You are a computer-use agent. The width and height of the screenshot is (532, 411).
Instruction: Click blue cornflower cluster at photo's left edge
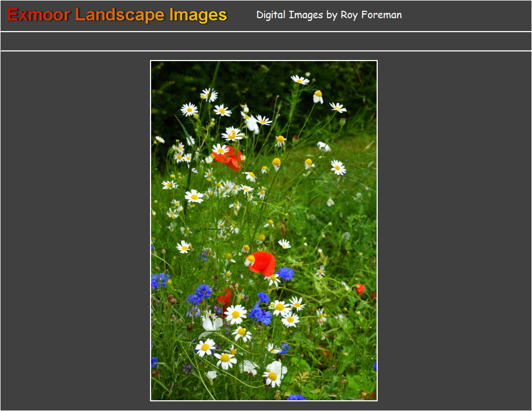pyautogui.click(x=159, y=280)
